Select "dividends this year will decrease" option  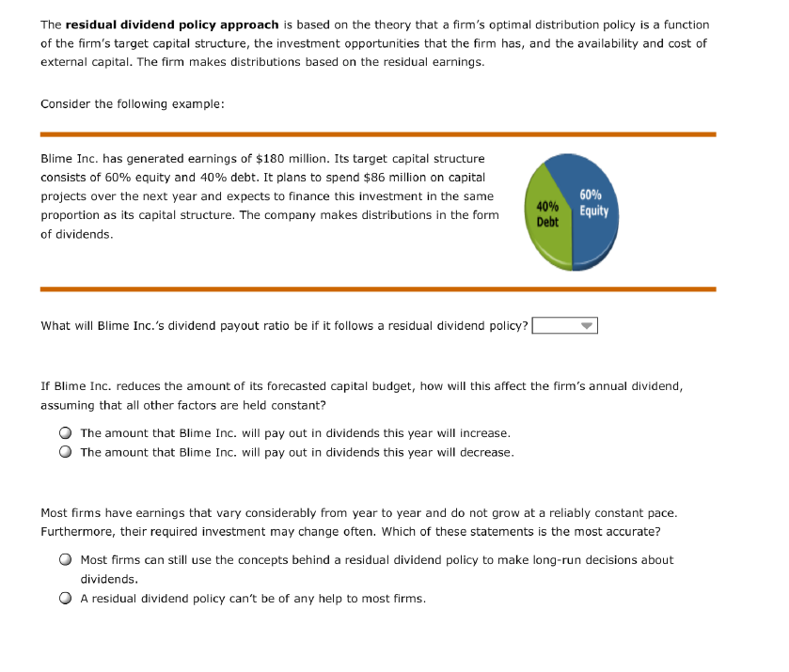coord(65,452)
